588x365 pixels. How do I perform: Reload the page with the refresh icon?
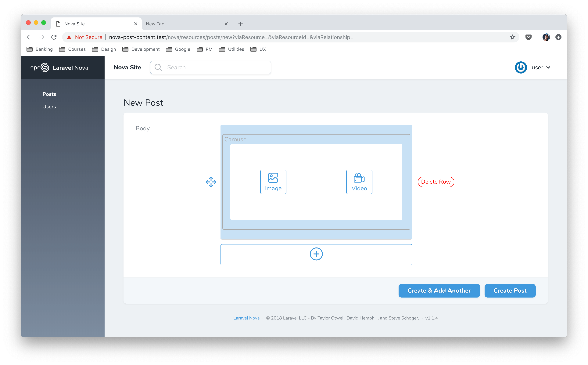pyautogui.click(x=54, y=37)
